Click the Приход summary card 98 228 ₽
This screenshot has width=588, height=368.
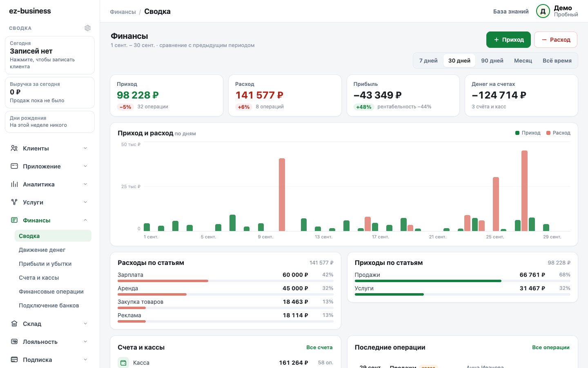click(167, 95)
